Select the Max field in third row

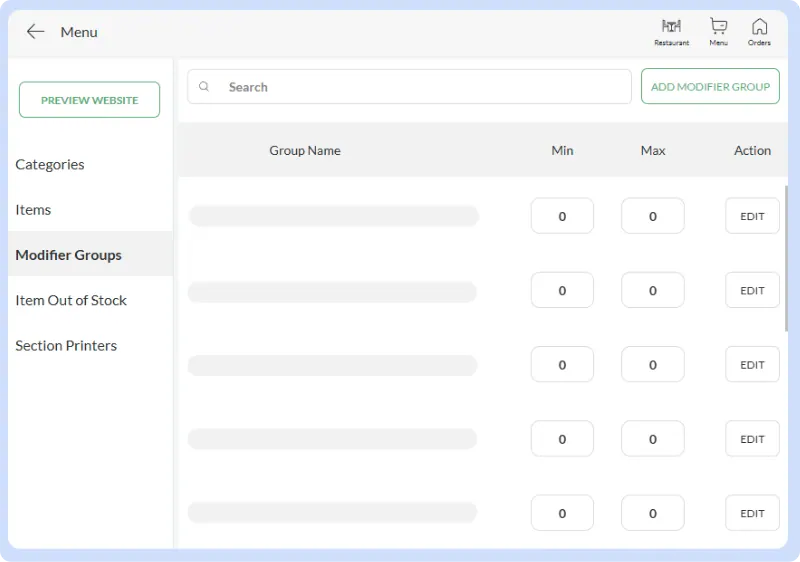coord(653,365)
